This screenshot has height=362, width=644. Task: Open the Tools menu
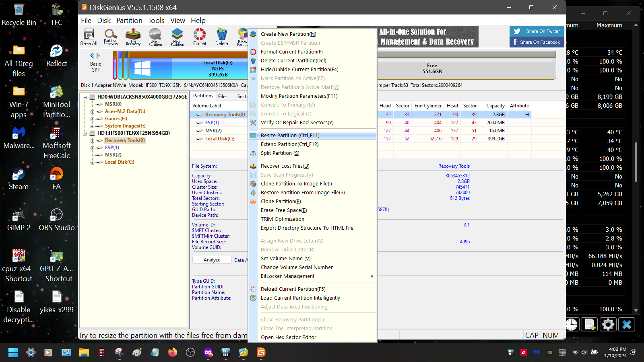(156, 21)
